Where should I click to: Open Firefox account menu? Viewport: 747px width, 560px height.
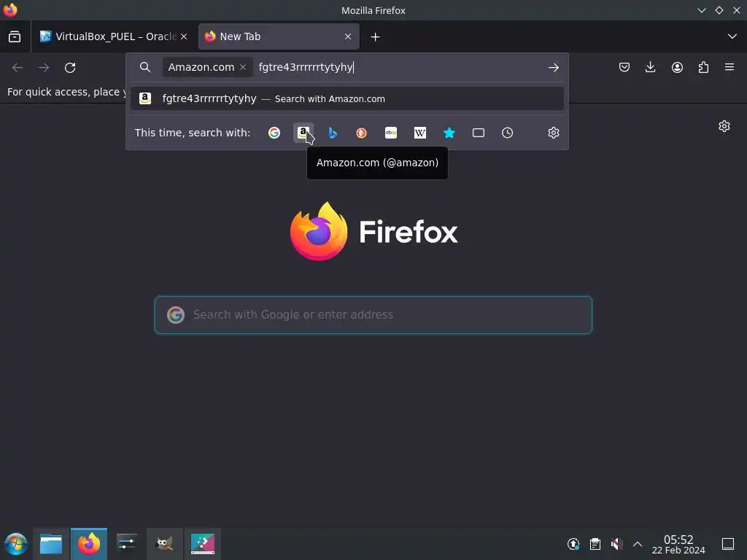[x=677, y=67]
